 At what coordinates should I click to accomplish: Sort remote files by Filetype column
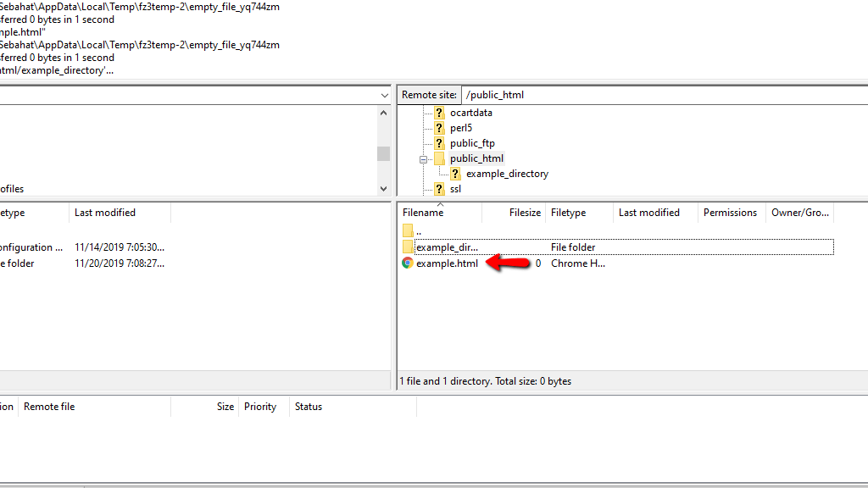579,213
